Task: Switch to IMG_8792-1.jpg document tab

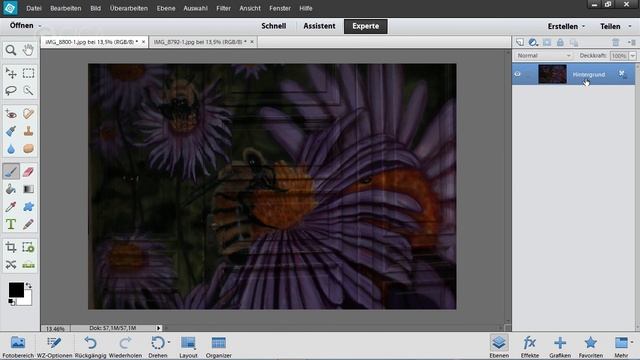Action: (x=200, y=42)
